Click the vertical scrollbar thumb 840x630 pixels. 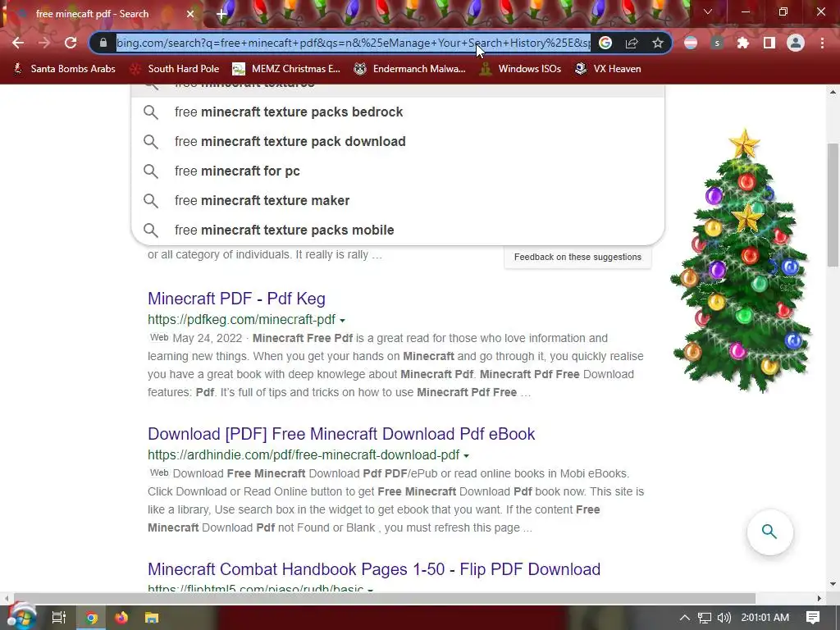[x=833, y=204]
